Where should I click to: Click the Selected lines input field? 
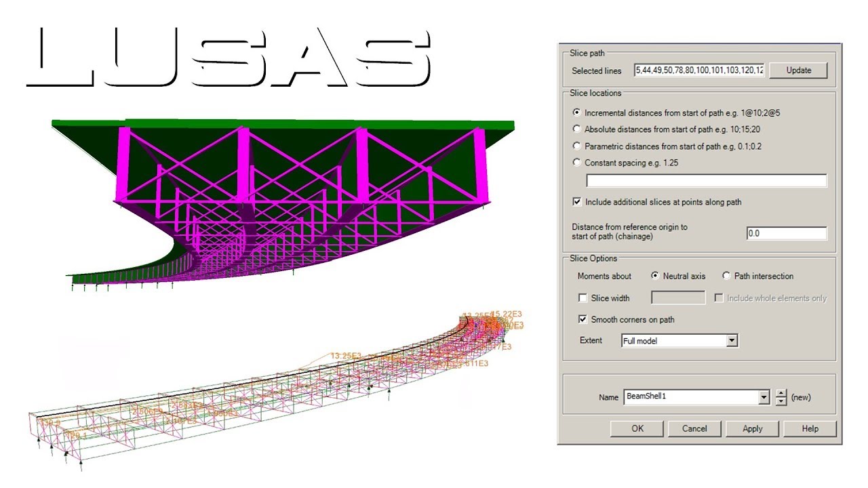tap(699, 70)
